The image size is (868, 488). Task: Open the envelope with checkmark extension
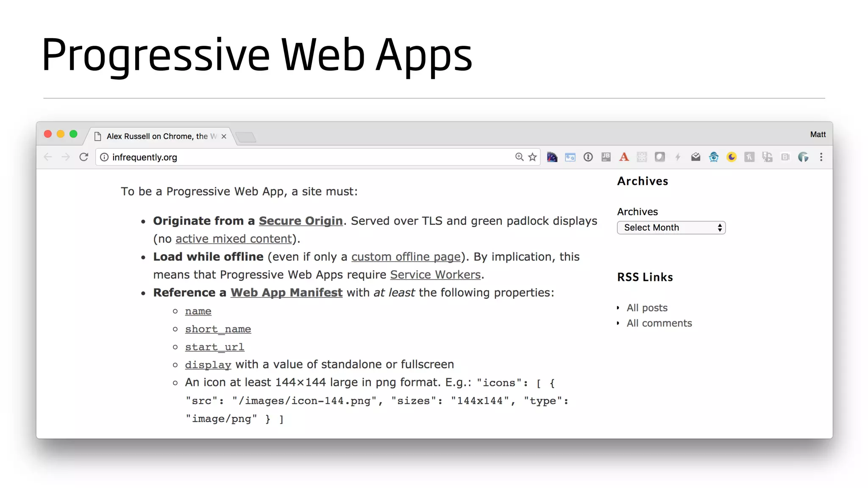coord(696,157)
